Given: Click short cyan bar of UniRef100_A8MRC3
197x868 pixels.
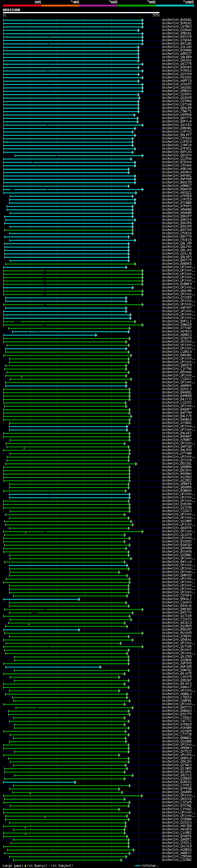Looking at the screenshot, I should (x=50, y=335).
